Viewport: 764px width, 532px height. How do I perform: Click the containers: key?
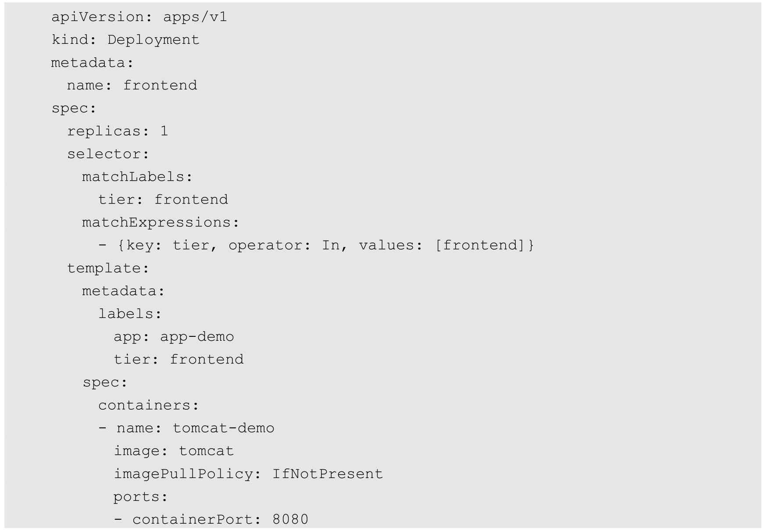148,405
